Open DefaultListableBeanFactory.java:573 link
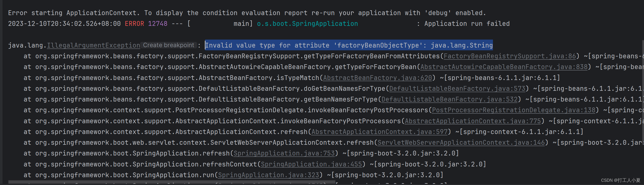Image resolution: width=644 pixels, height=185 pixels. point(457,89)
